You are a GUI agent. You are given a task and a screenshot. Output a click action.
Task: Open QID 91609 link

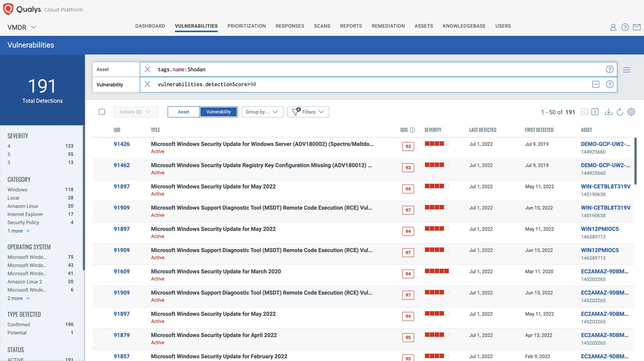point(122,271)
